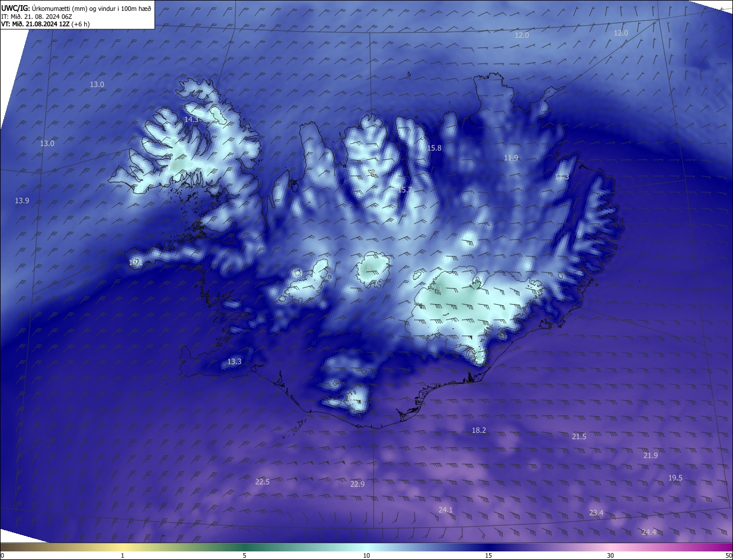Click the 13.3 value label
733x560 pixels.
[x=234, y=361]
